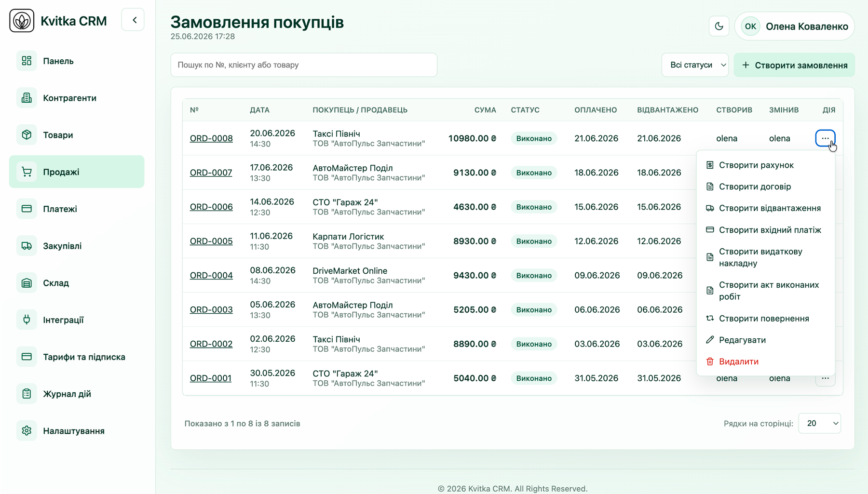
Task: Open order link ORD-0002
Action: click(211, 344)
